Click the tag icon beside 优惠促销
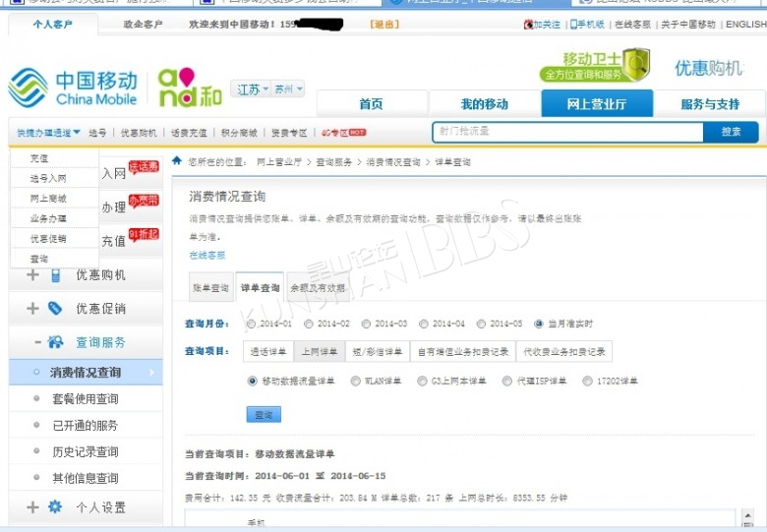 pyautogui.click(x=55, y=309)
